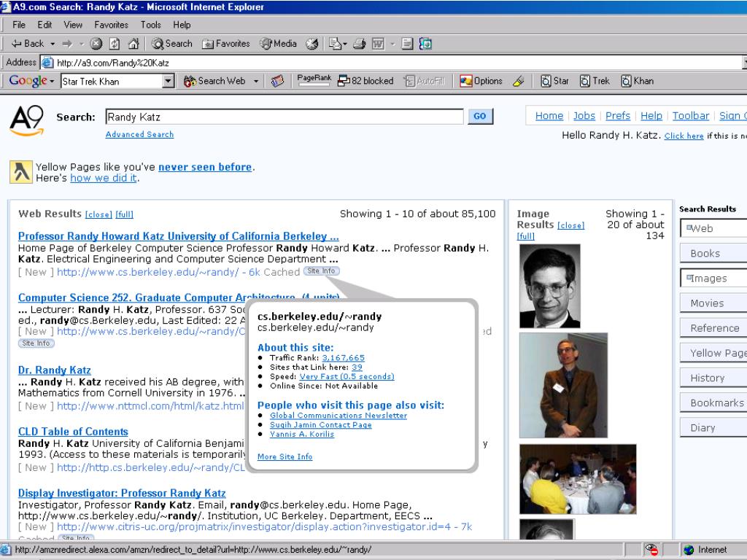The image size is (747, 560).
Task: Toggle the highlighter pen on Google toolbar
Action: click(x=519, y=82)
